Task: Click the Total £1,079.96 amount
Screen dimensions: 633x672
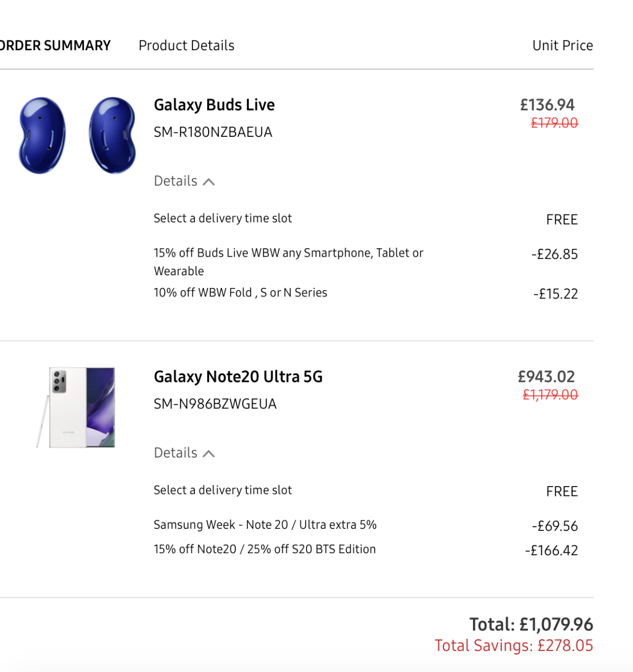Action: click(531, 624)
